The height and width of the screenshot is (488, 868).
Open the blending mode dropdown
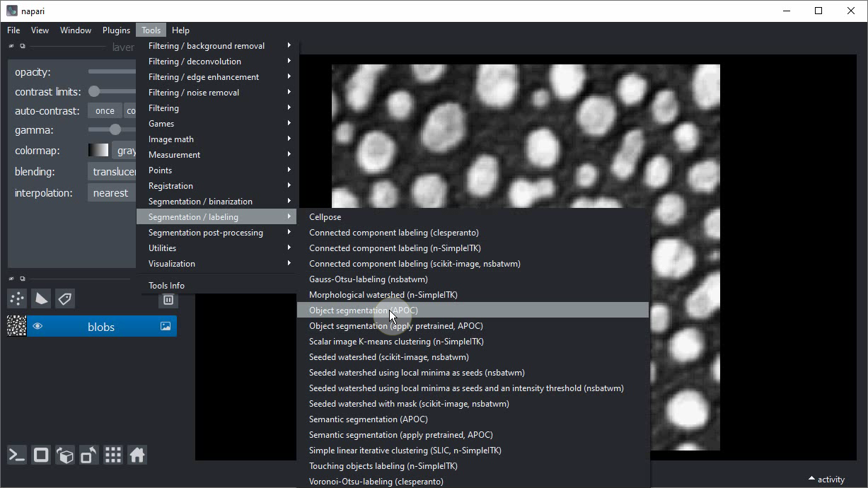112,172
